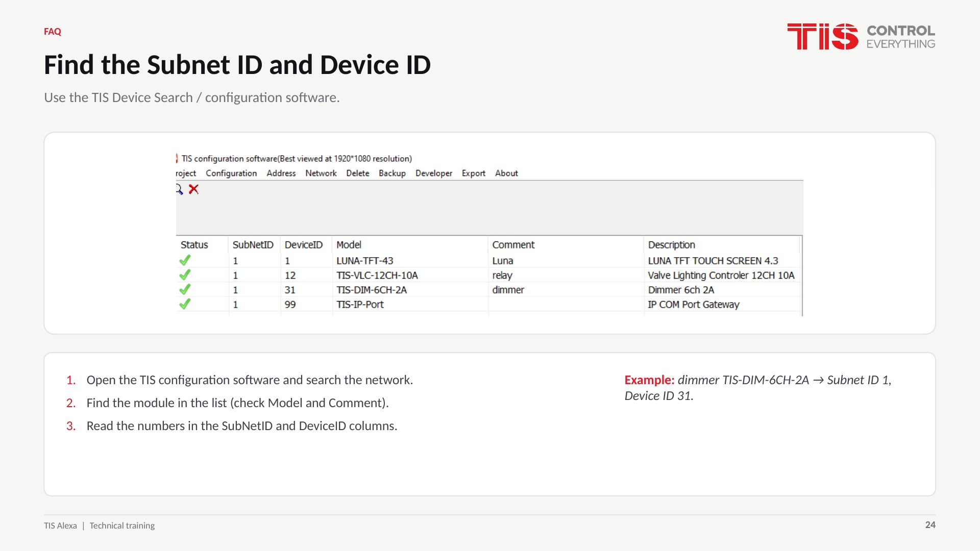
Task: Select the TIS-IP-Port model cell
Action: [360, 305]
